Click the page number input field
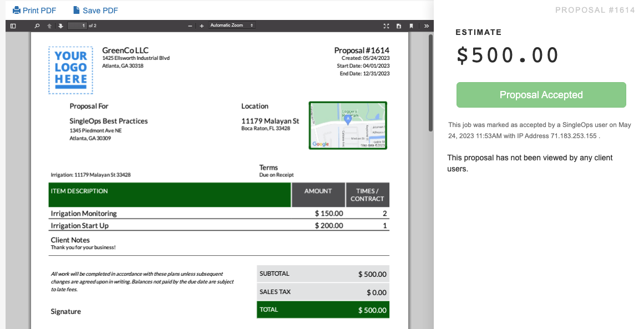The height and width of the screenshot is (329, 644). 77,26
